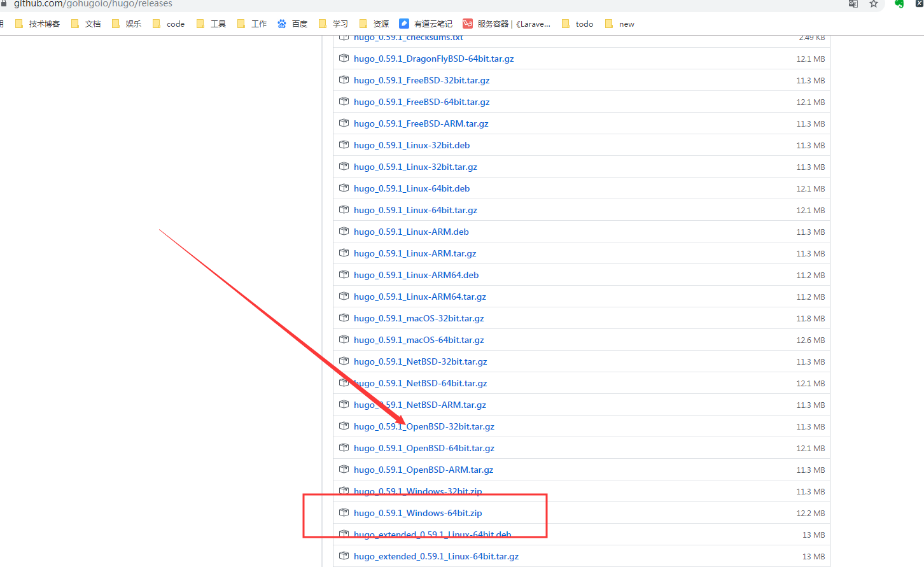The height and width of the screenshot is (567, 924).
Task: Click the package icon beside hugo_0.59.1_Linux-32bit.tar.gz
Action: pos(344,167)
